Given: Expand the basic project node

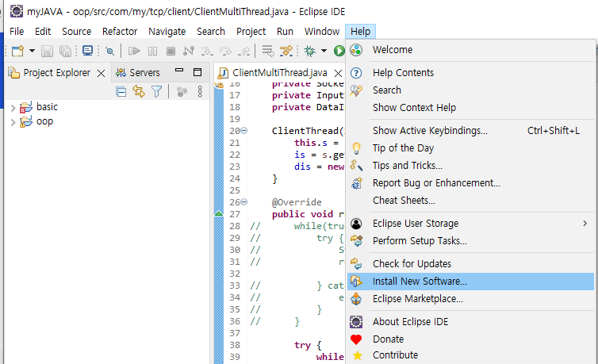Looking at the screenshot, I should tap(13, 108).
